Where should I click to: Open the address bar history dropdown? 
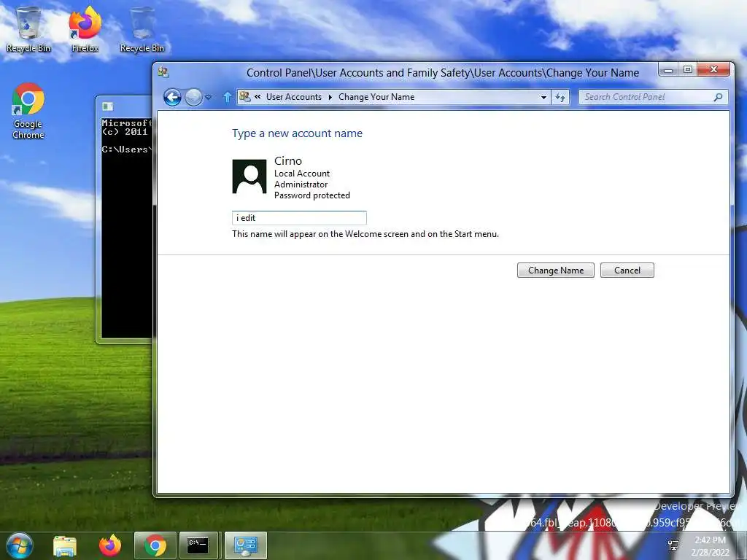click(543, 97)
